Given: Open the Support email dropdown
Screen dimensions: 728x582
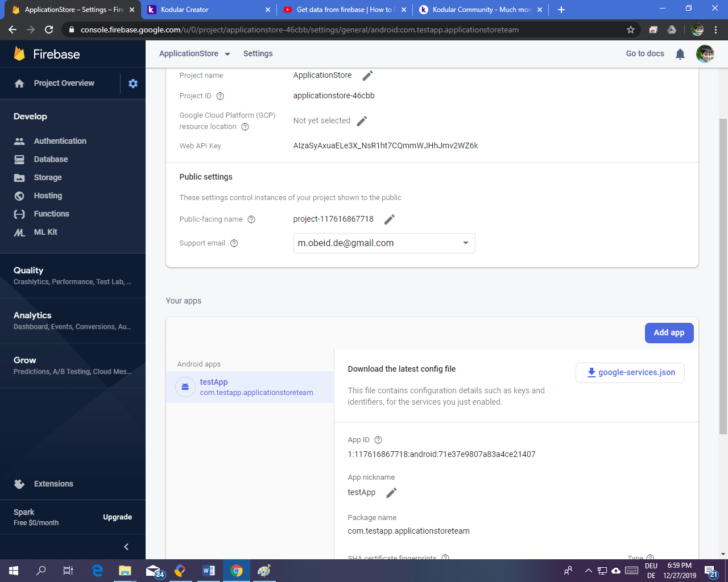Looking at the screenshot, I should (465, 243).
